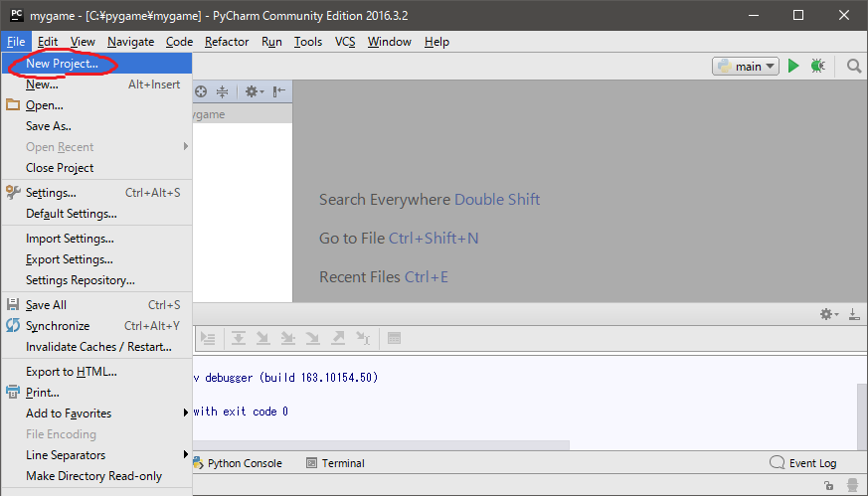Image resolution: width=868 pixels, height=496 pixels.
Task: Click Step Into debugger icon
Action: (262, 338)
